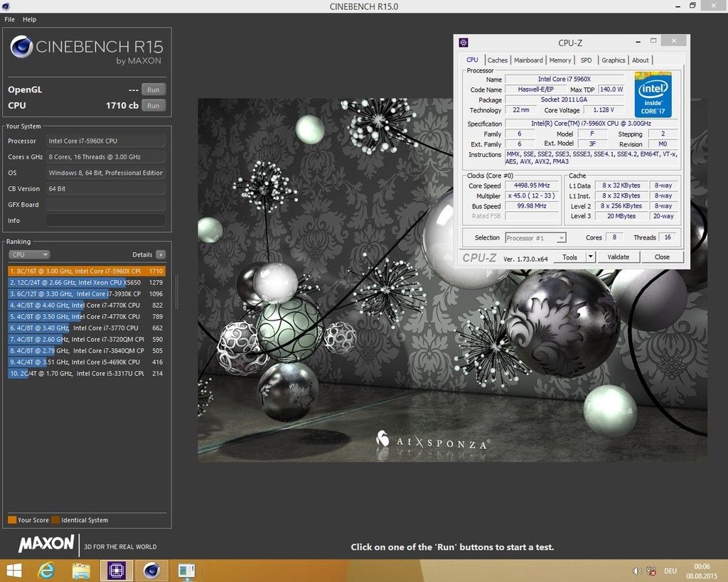
Task: Open Internet Explorer from taskbar
Action: click(x=46, y=571)
